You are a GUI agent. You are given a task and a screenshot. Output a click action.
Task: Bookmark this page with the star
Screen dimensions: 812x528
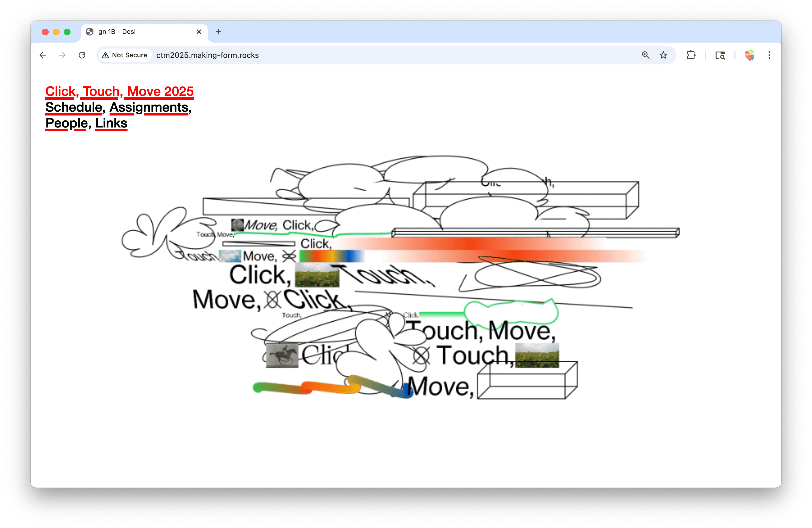tap(663, 55)
